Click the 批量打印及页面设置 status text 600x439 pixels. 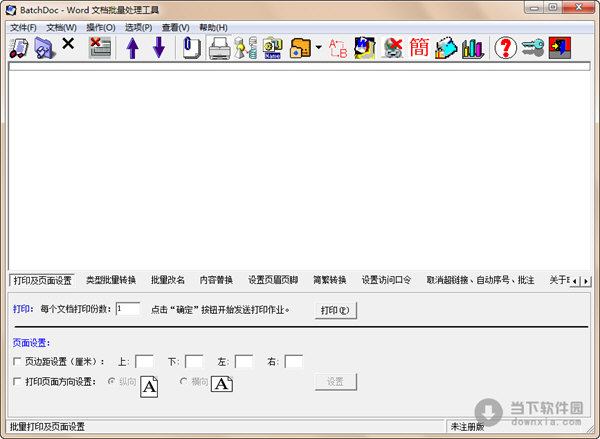pyautogui.click(x=47, y=426)
